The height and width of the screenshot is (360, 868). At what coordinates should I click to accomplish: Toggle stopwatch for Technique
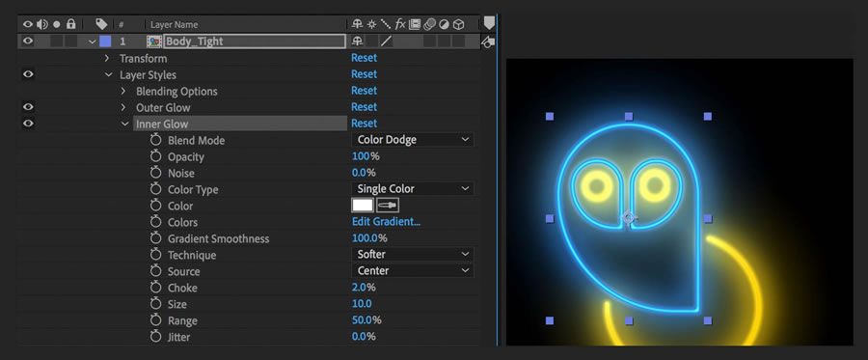155,255
